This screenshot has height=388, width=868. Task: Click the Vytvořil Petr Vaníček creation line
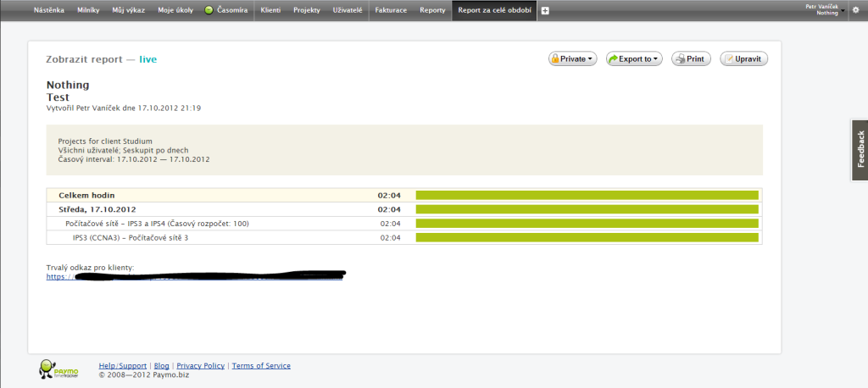point(124,108)
